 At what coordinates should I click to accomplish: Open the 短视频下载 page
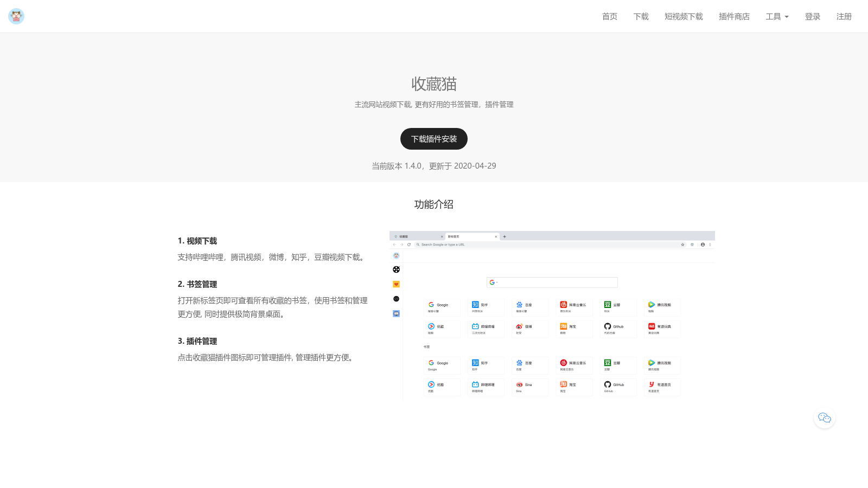point(684,16)
